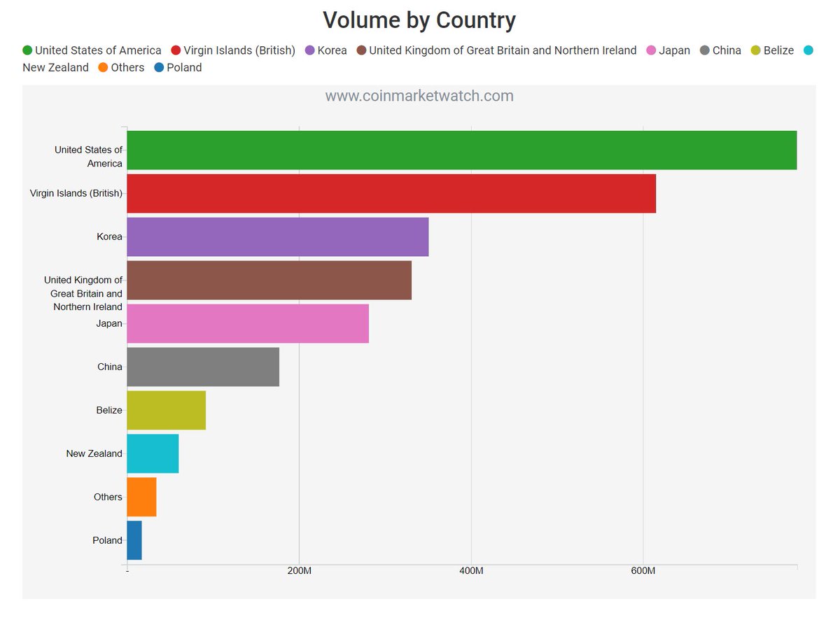The image size is (840, 627).
Task: Click the pink Japan bar
Action: 248,323
